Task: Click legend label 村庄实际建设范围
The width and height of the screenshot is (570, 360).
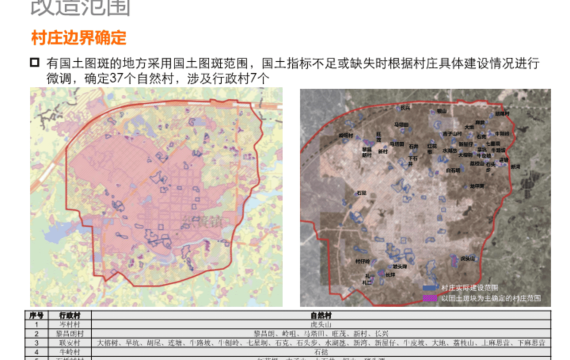Action: pyautogui.click(x=470, y=288)
